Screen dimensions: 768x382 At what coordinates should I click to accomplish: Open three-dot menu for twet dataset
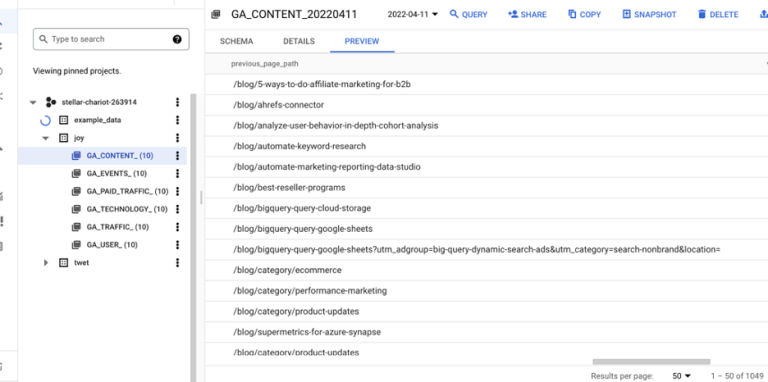[177, 263]
